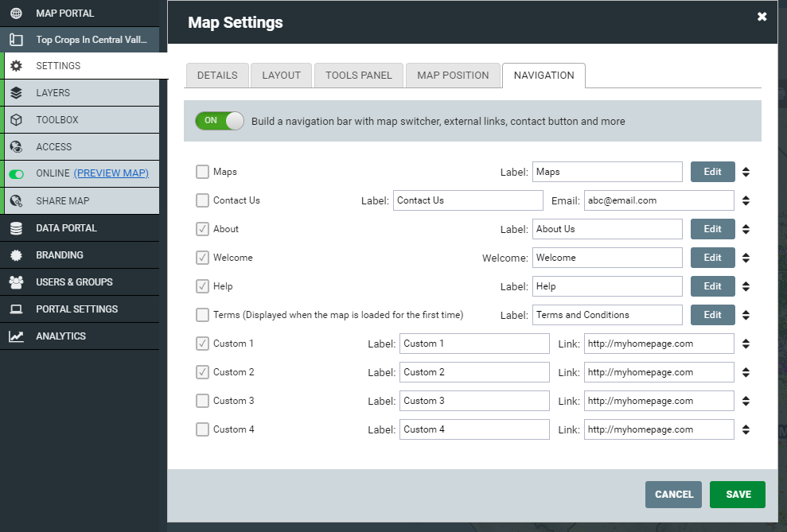Click the reorder arrows on Contact Us row
This screenshot has height=532, width=787.
pyautogui.click(x=746, y=200)
